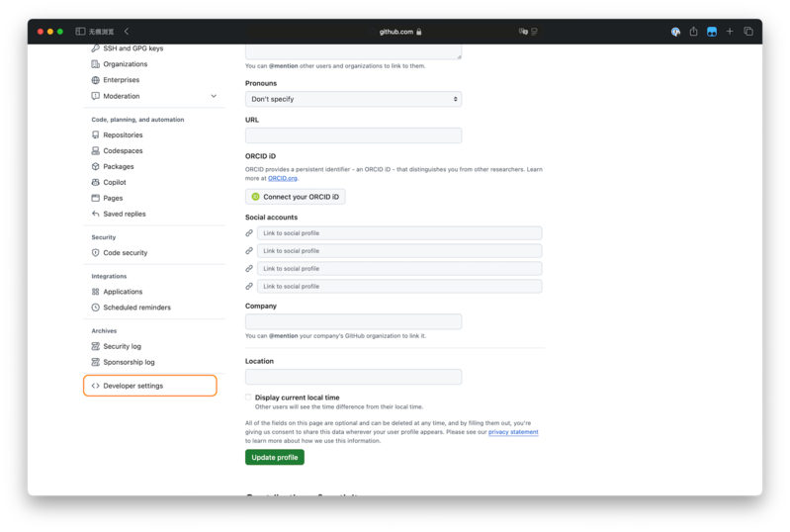Click the Pages browser icon
The height and width of the screenshot is (532, 790).
coord(95,198)
